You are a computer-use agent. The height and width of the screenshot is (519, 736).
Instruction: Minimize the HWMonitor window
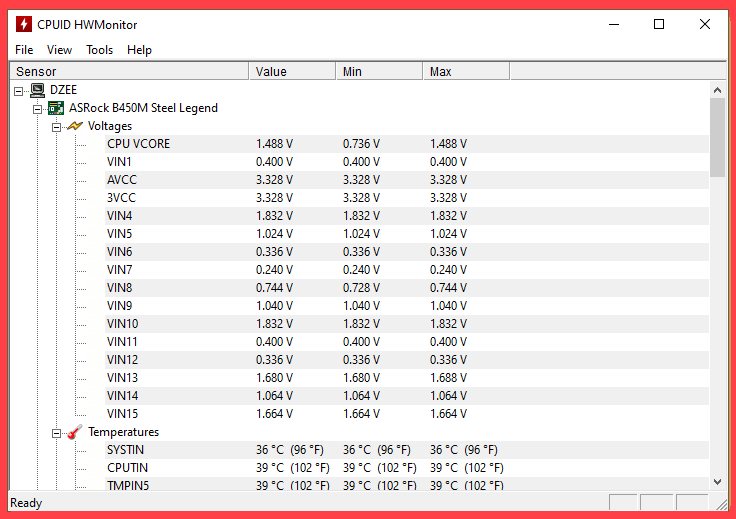point(614,24)
